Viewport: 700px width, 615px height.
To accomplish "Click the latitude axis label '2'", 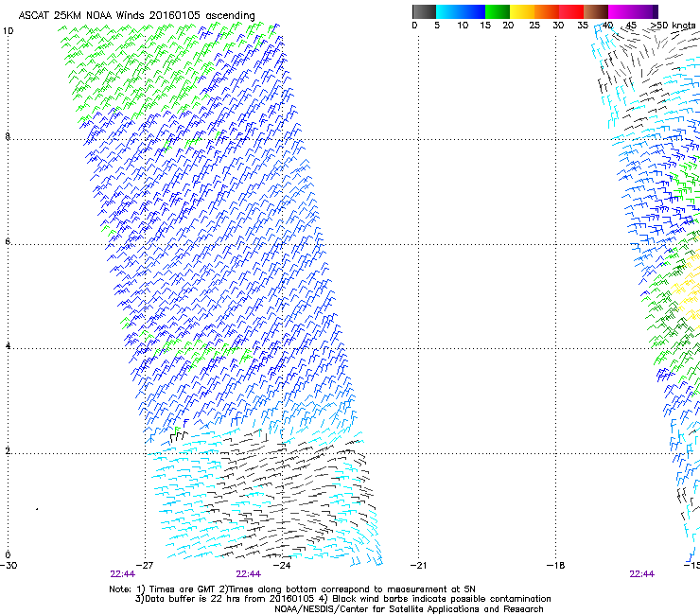I will pos(8,450).
